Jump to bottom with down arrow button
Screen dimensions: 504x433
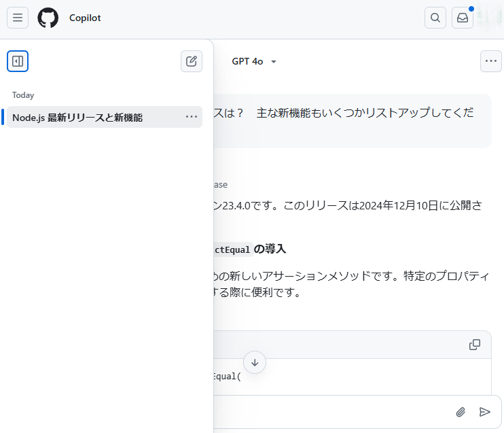point(255,362)
